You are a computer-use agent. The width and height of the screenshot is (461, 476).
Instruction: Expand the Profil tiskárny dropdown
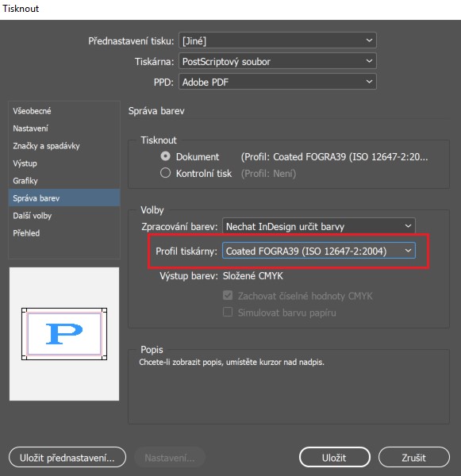pos(318,251)
